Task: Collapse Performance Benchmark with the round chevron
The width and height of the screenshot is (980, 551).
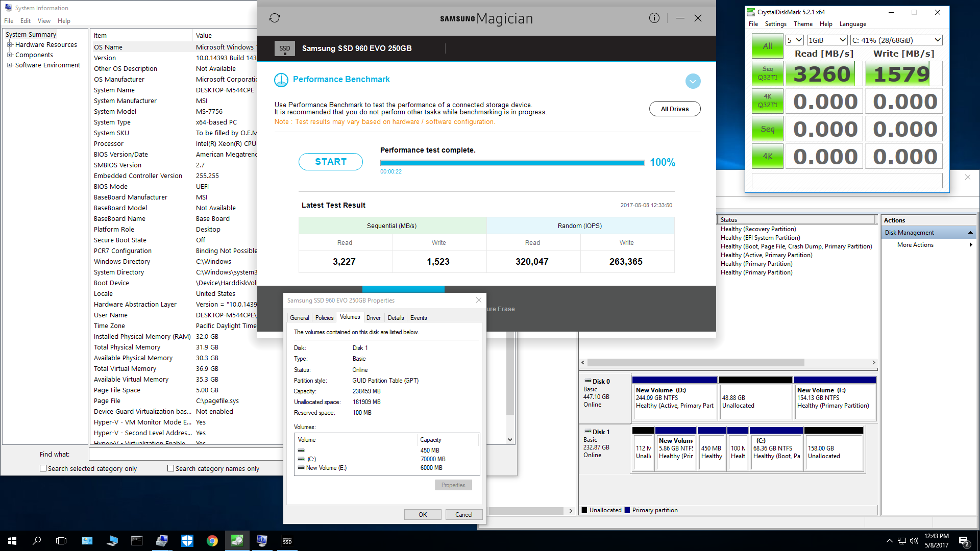Action: click(x=693, y=81)
